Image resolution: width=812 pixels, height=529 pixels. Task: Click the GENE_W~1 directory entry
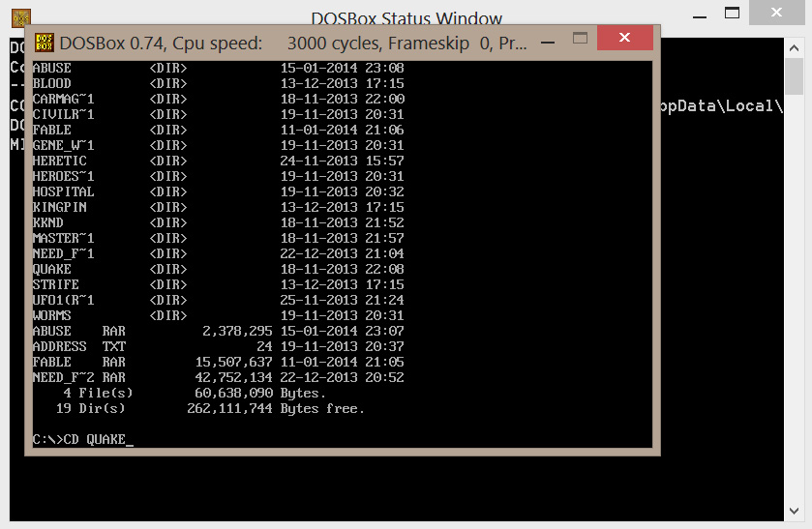click(218, 145)
